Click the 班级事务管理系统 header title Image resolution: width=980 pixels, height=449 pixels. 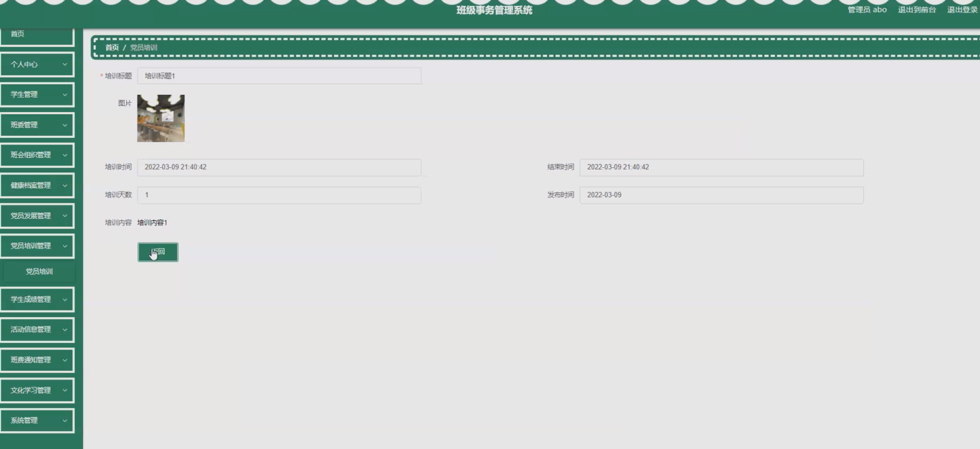[x=495, y=10]
